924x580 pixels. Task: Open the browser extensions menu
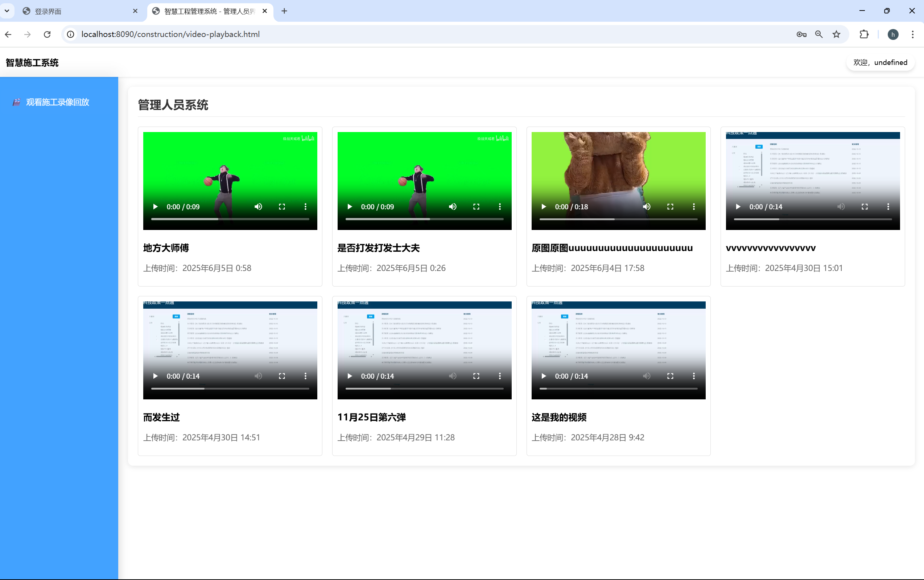864,34
